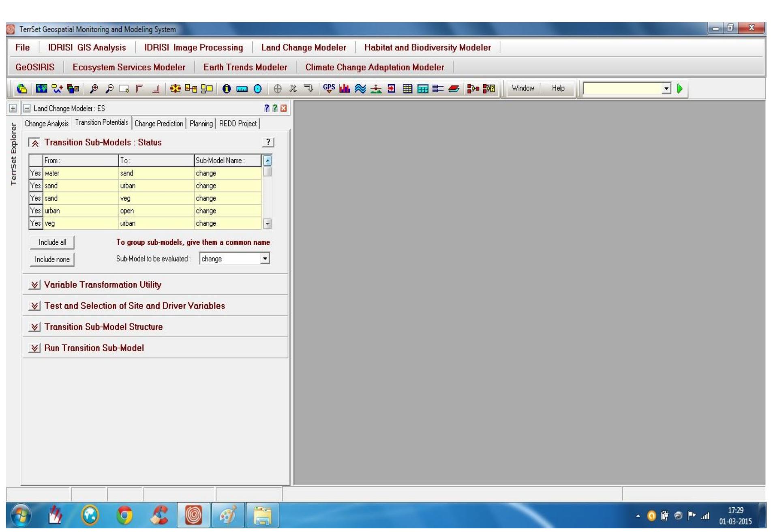The image size is (771, 532).
Task: Toggle Yes on the sand to urban row
Action: click(x=36, y=186)
